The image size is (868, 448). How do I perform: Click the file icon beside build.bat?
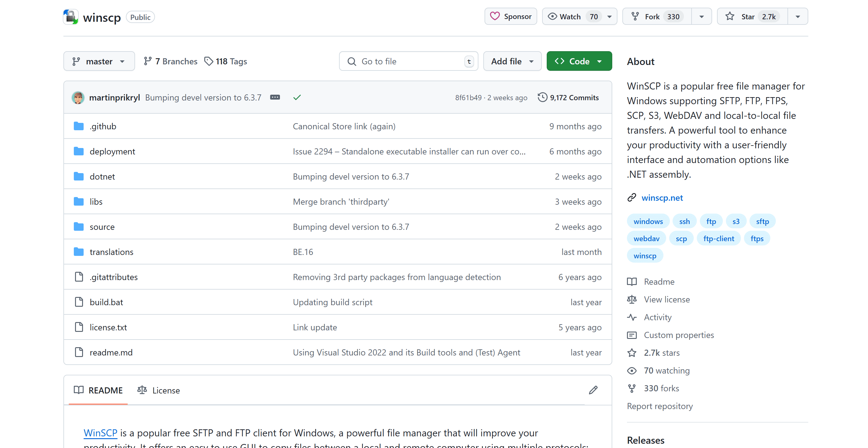78,302
